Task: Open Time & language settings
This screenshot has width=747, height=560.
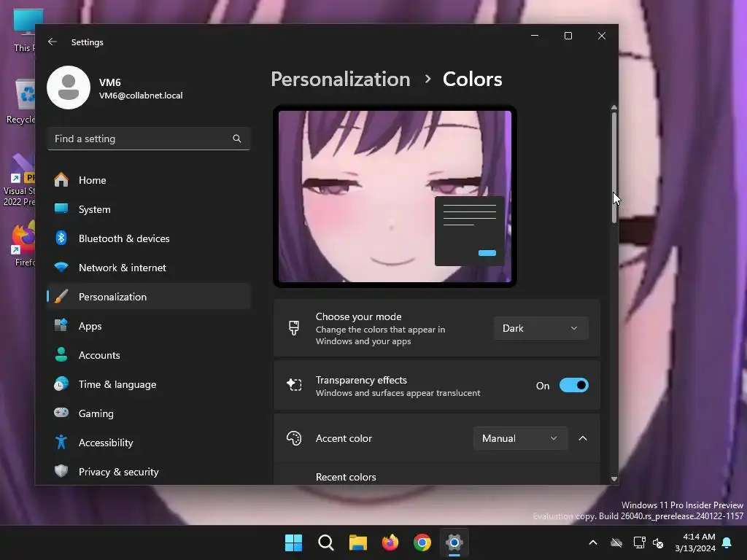Action: click(149, 384)
